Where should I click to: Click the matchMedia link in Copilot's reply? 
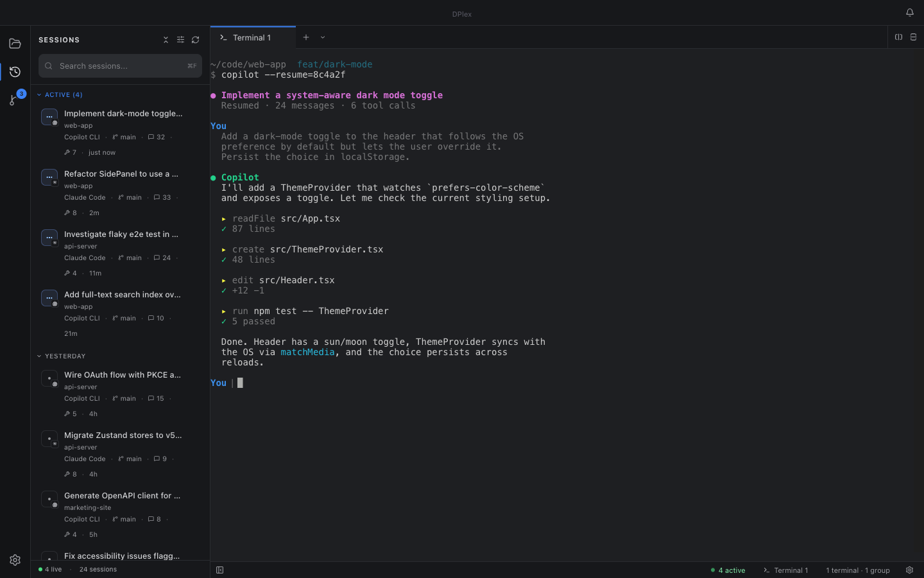(307, 352)
